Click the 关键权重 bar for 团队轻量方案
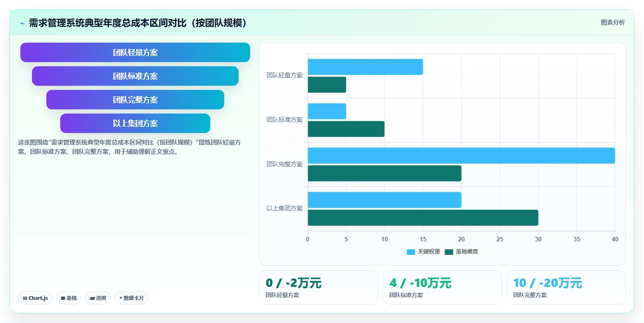The width and height of the screenshot is (644, 323). (365, 67)
